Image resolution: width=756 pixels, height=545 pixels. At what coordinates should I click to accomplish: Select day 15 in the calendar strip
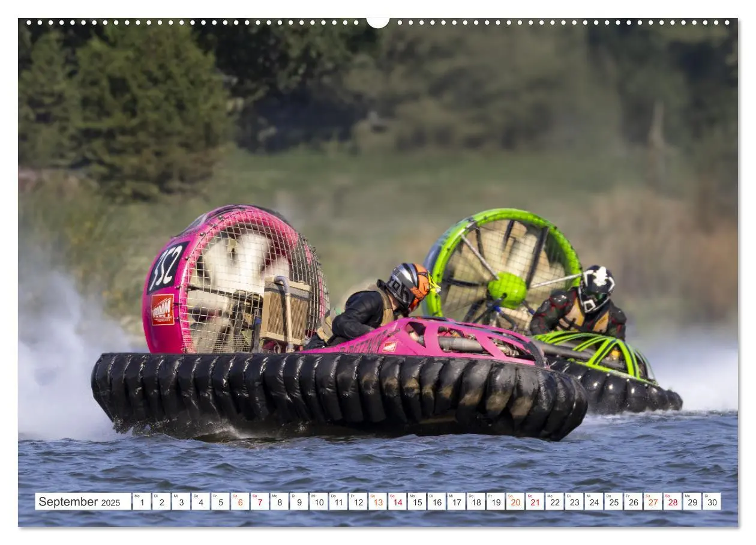click(x=417, y=502)
